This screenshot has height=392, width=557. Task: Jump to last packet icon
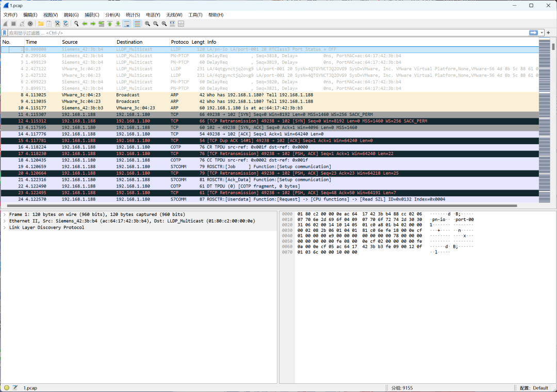[118, 24]
